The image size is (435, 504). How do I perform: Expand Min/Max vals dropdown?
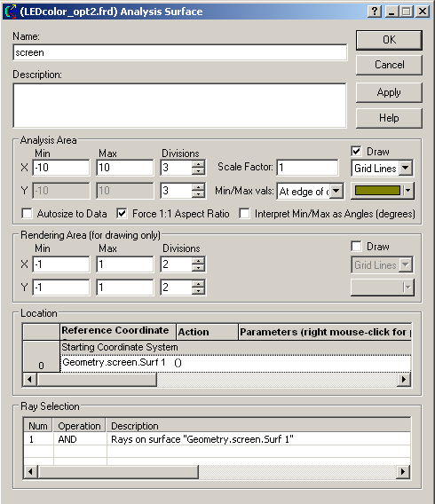[336, 191]
